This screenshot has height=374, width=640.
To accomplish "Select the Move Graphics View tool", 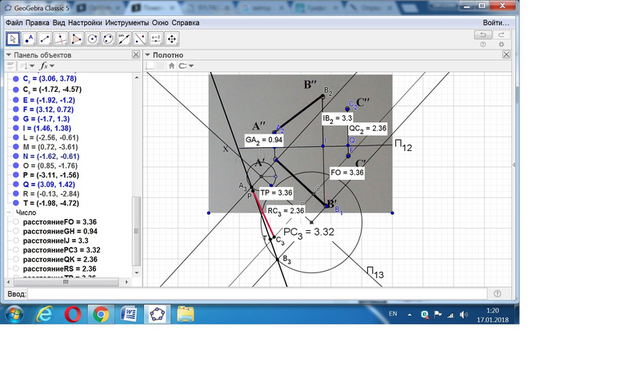I will [172, 39].
